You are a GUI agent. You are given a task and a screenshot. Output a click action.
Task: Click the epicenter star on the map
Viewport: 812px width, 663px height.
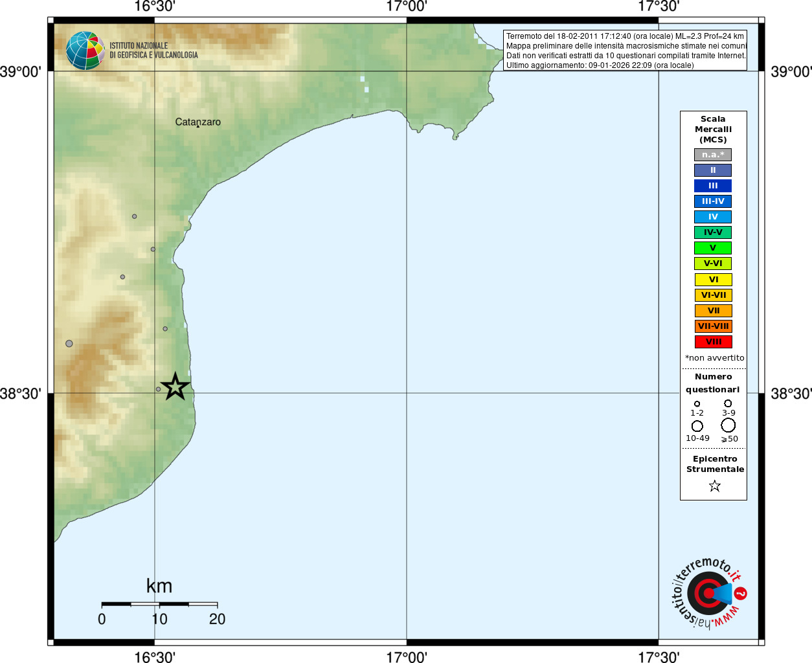175,387
